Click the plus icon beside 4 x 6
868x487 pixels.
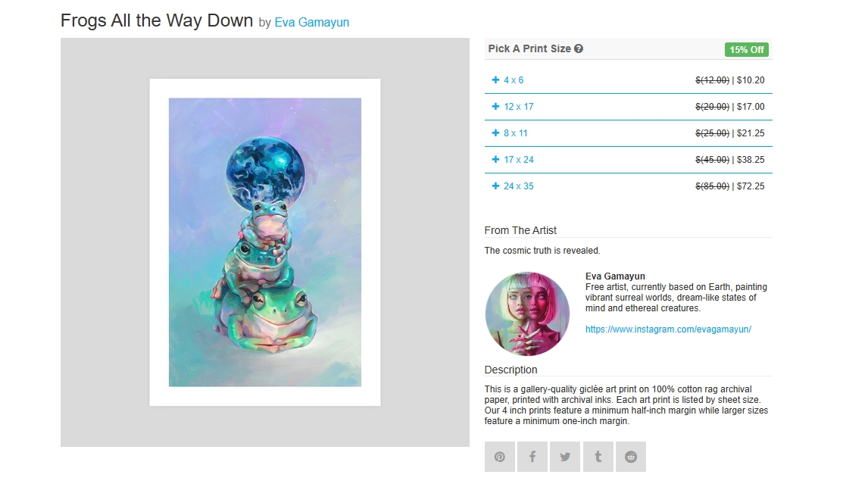click(x=495, y=80)
